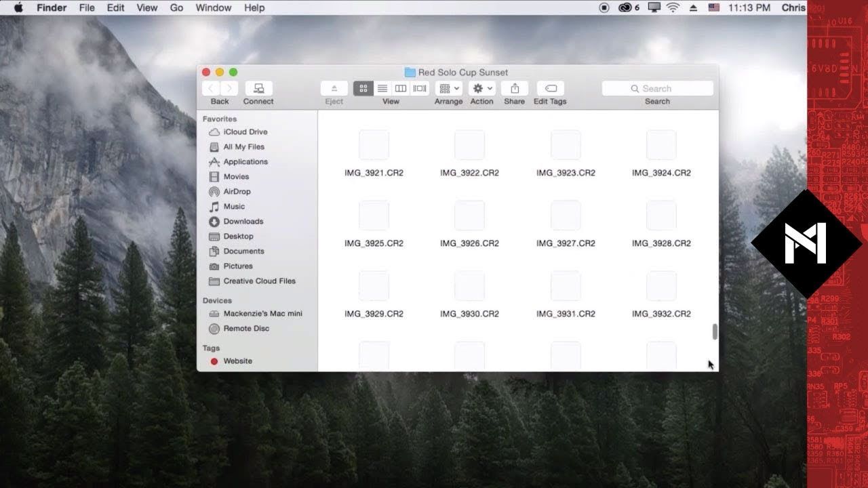Switch to icon view in Finder toolbar

point(363,88)
